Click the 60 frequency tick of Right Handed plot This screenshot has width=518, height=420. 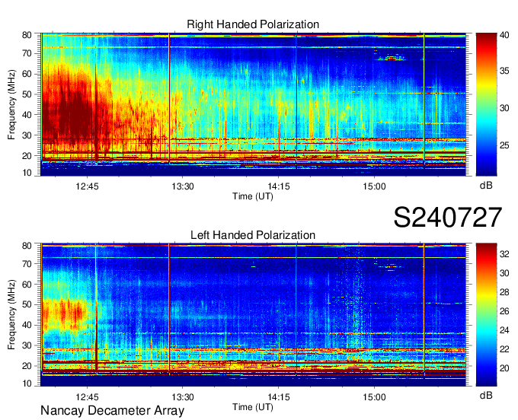(x=27, y=74)
